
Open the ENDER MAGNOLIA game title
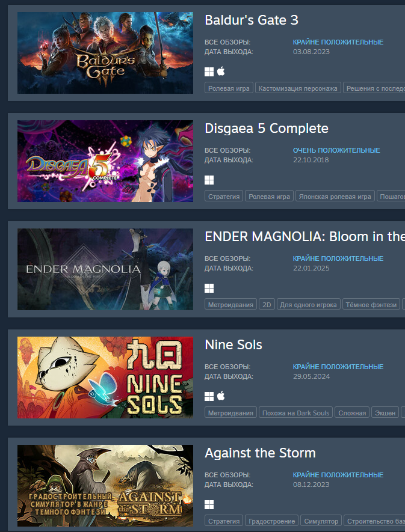(305, 236)
